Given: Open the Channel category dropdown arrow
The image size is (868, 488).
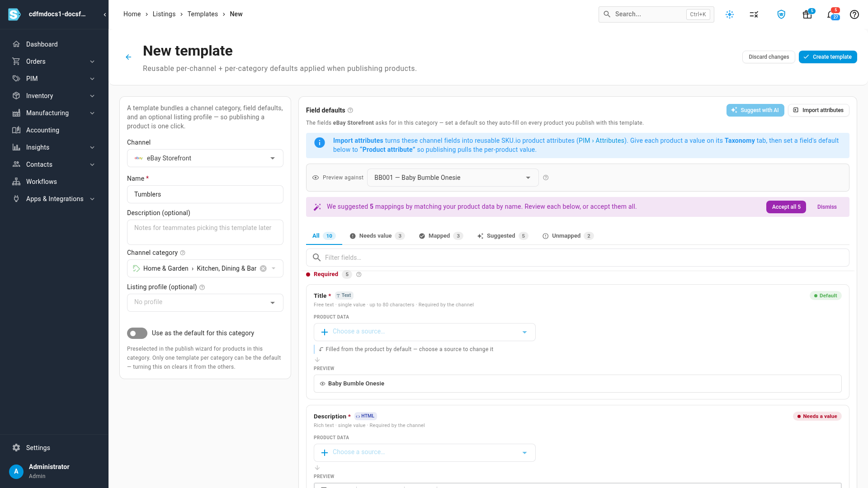Looking at the screenshot, I should (274, 268).
